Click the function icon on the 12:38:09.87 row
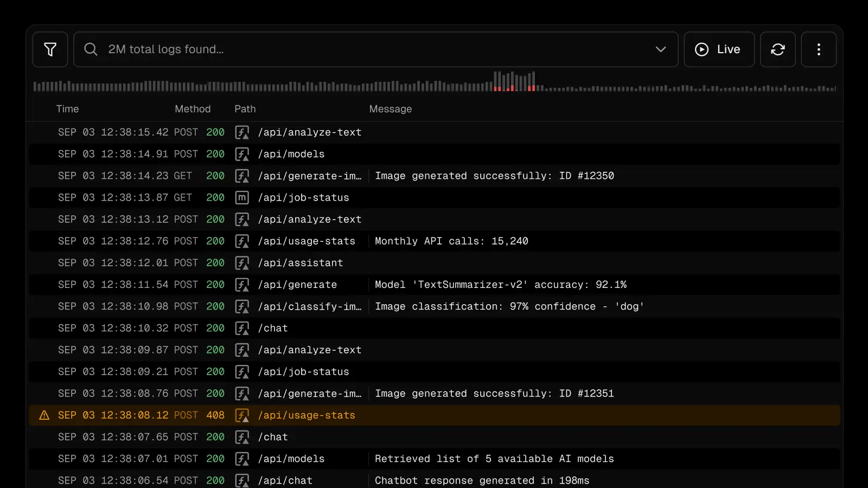 coord(242,350)
